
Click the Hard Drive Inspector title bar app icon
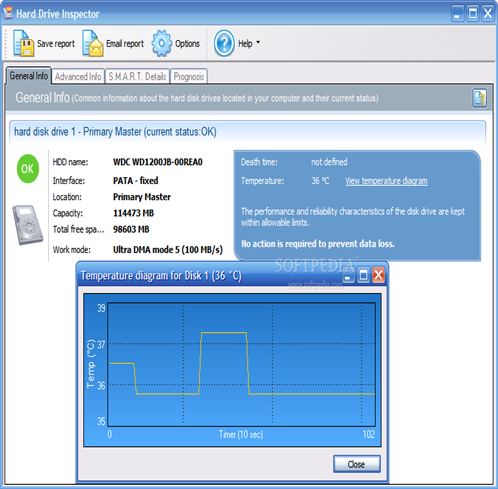click(8, 13)
